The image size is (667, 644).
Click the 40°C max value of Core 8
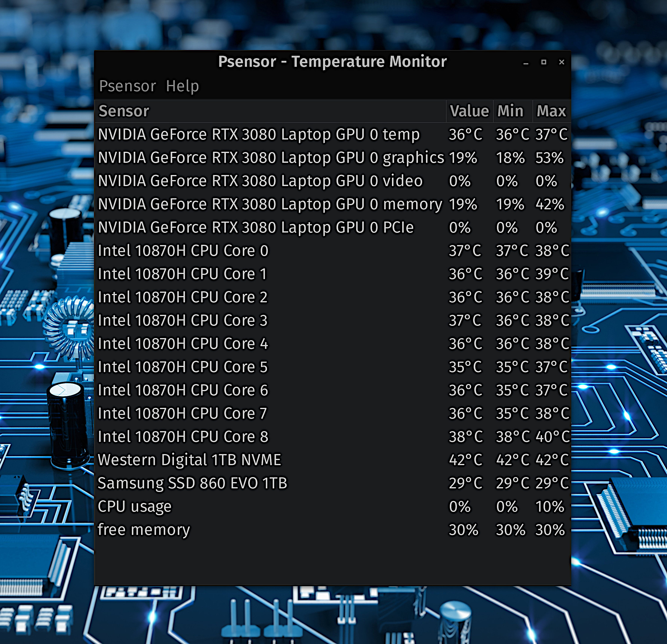(x=552, y=437)
